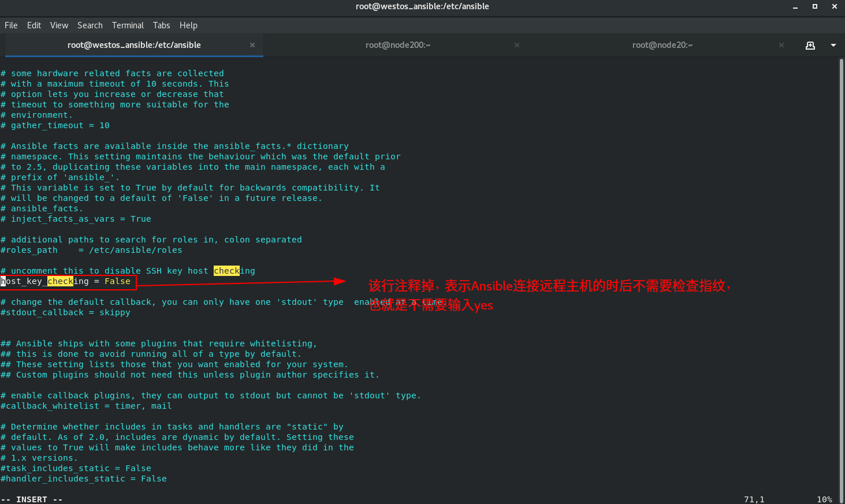Click the '# additional paths to search for roles' line
Image resolution: width=845 pixels, height=504 pixels.
[151, 240]
